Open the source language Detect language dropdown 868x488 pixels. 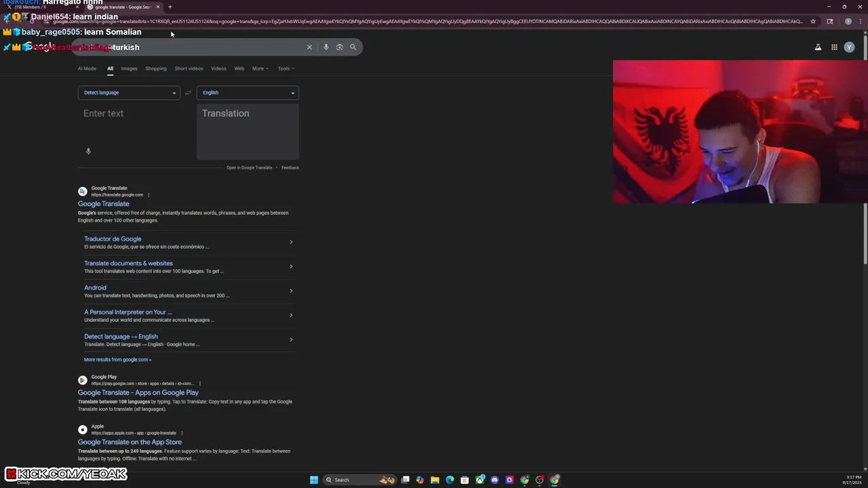point(129,93)
